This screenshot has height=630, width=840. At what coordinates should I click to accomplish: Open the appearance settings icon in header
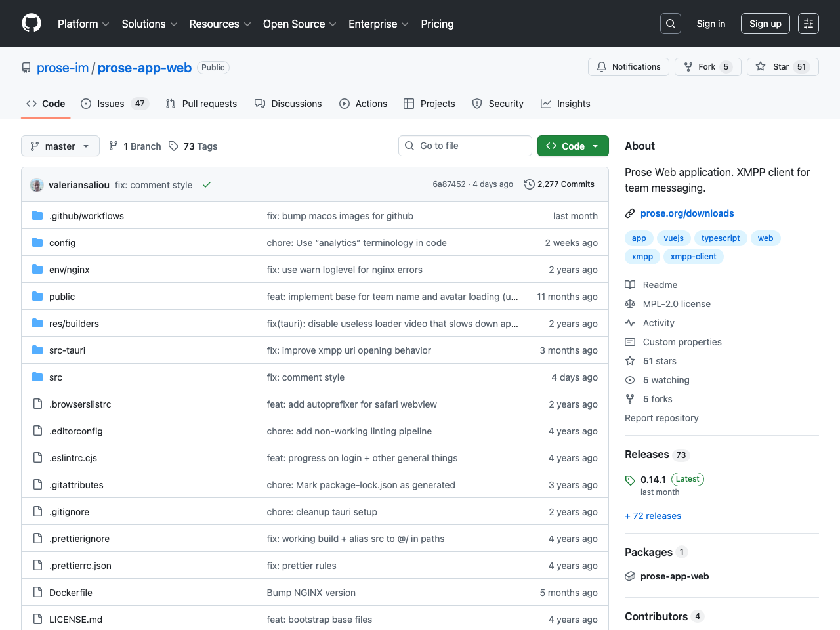coord(808,24)
